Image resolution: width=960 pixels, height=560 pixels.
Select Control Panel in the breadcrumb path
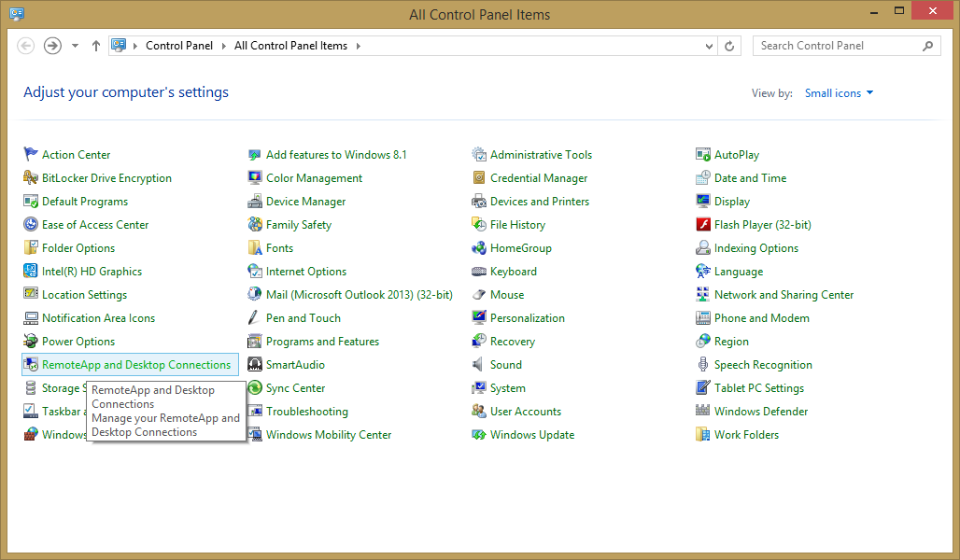click(x=179, y=45)
